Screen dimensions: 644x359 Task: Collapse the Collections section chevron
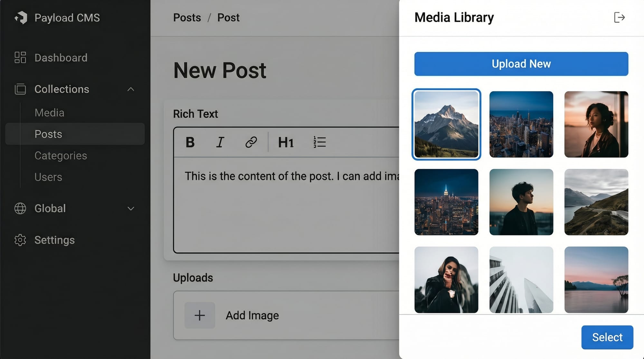coord(130,89)
